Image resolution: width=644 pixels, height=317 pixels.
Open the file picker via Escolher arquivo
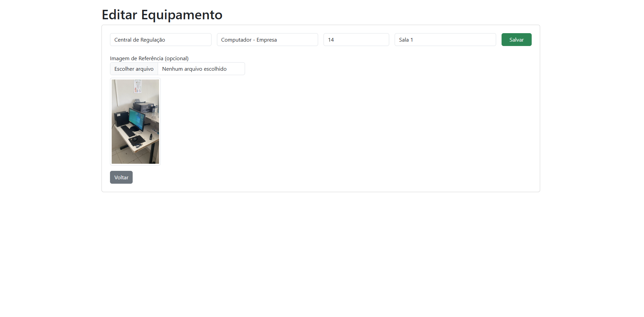coord(134,69)
